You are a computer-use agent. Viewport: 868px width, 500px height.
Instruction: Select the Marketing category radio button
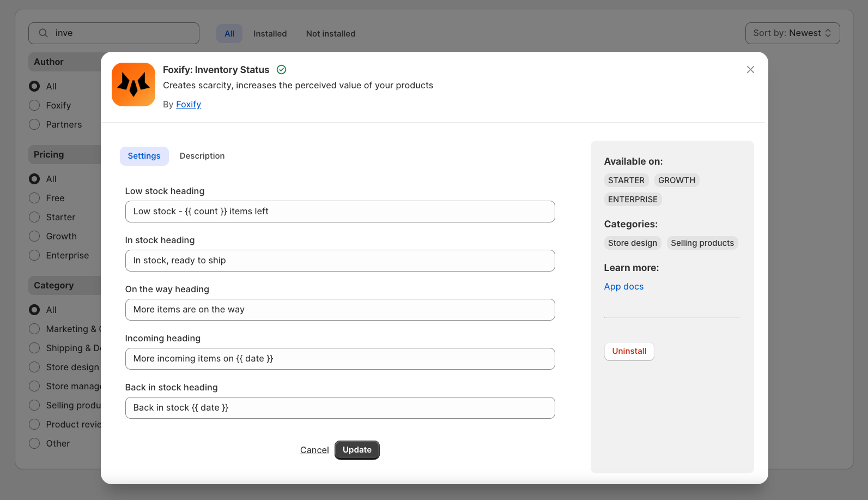click(x=34, y=329)
